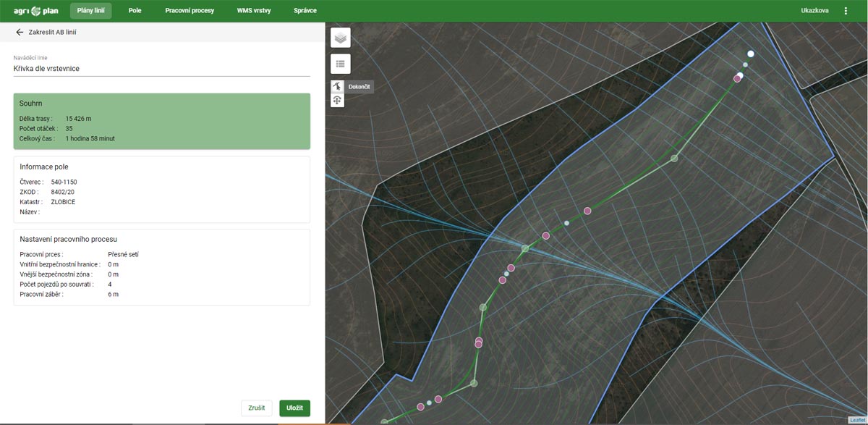Select the white endpoint marker at top

(x=751, y=54)
